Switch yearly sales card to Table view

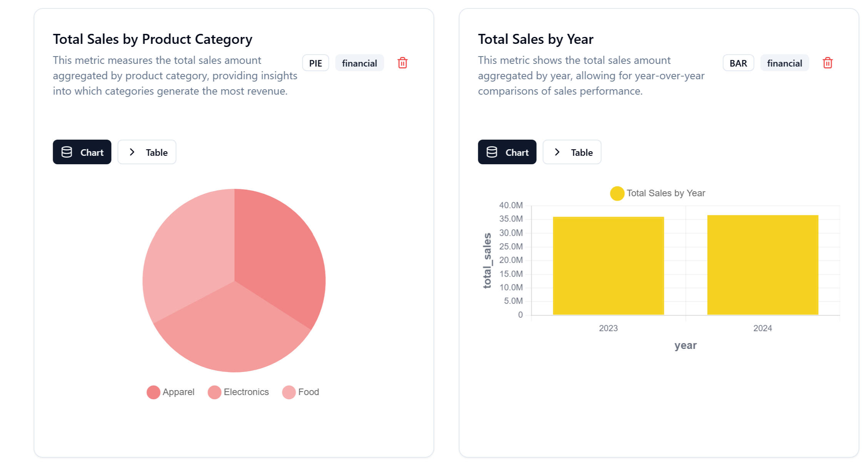pos(572,152)
